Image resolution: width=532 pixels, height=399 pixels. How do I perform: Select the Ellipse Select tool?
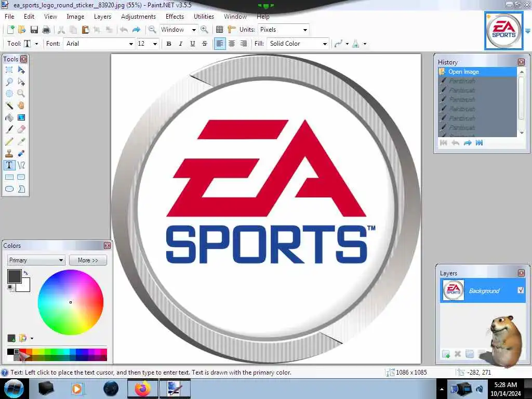(9, 94)
